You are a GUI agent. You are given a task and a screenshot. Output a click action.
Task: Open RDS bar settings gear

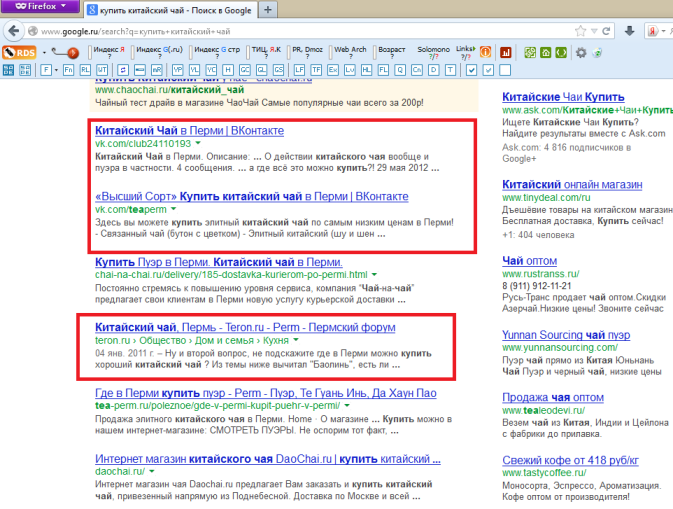[581, 53]
